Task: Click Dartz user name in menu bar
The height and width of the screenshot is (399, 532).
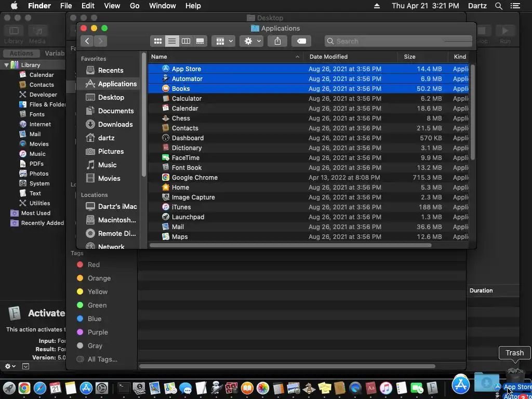Action: tap(477, 6)
